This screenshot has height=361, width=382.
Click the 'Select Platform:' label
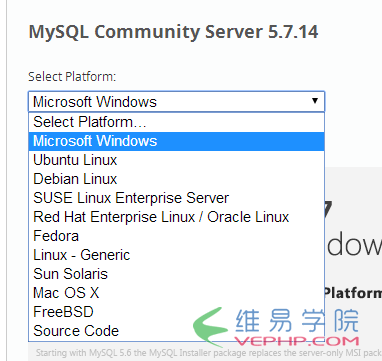[72, 77]
